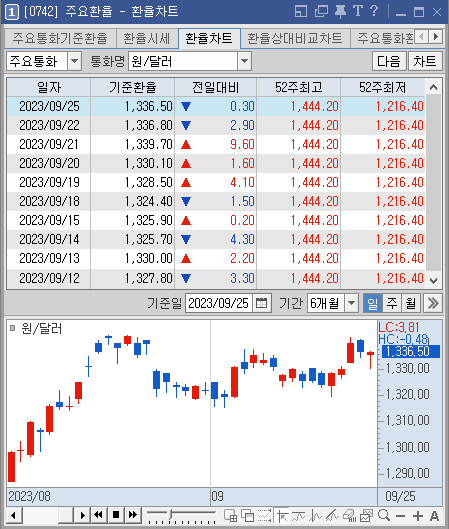Click the zigzag line icon in bottom toolbar

pos(316,516)
